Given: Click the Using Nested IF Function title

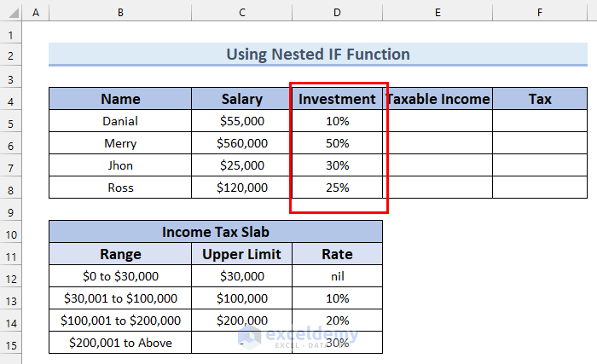Looking at the screenshot, I should (x=318, y=54).
